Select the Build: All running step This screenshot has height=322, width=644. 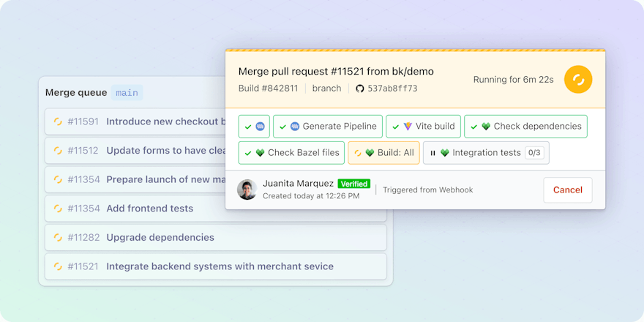click(383, 153)
